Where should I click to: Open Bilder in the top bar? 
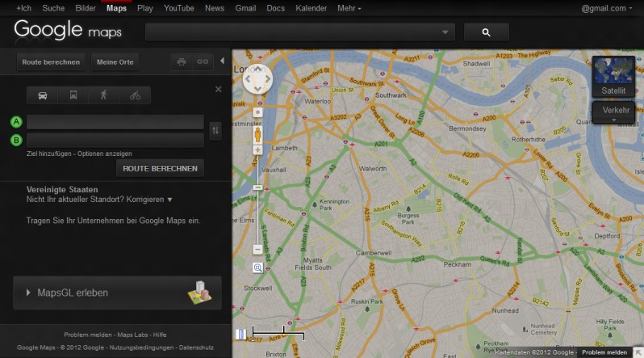pyautogui.click(x=86, y=8)
